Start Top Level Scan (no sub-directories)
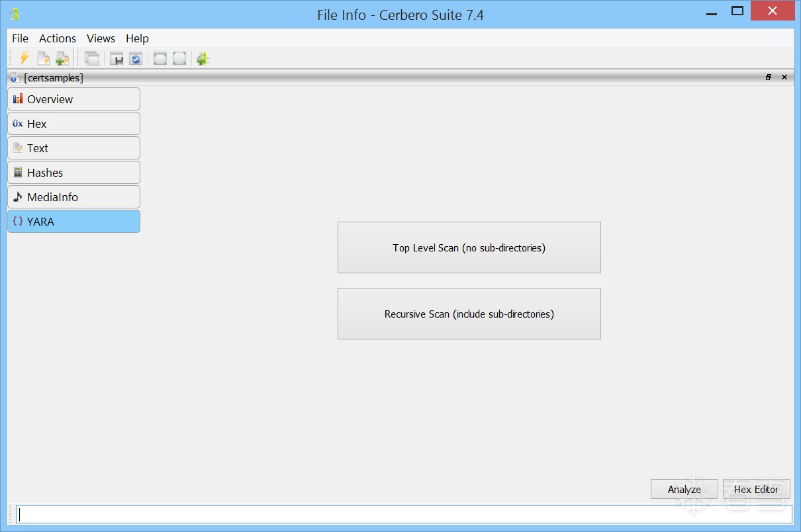The height and width of the screenshot is (532, 801). 469,247
